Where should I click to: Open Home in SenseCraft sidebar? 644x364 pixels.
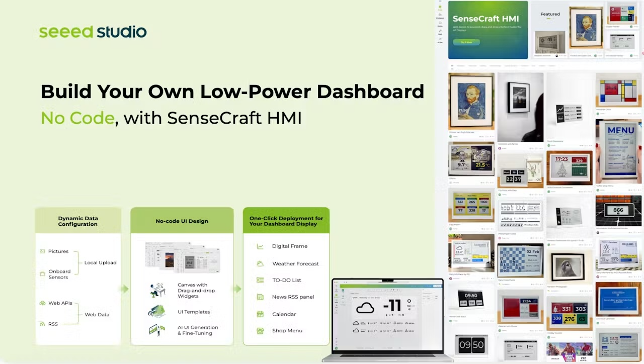440,8
